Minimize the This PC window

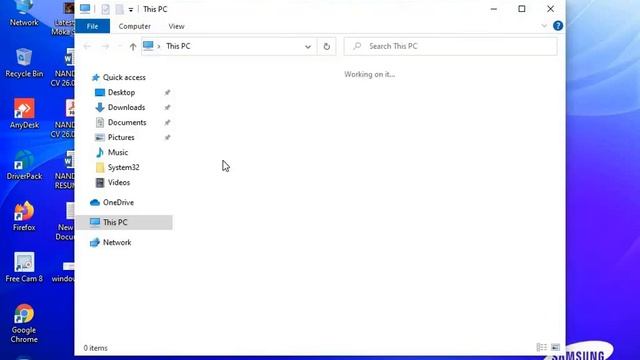[493, 9]
